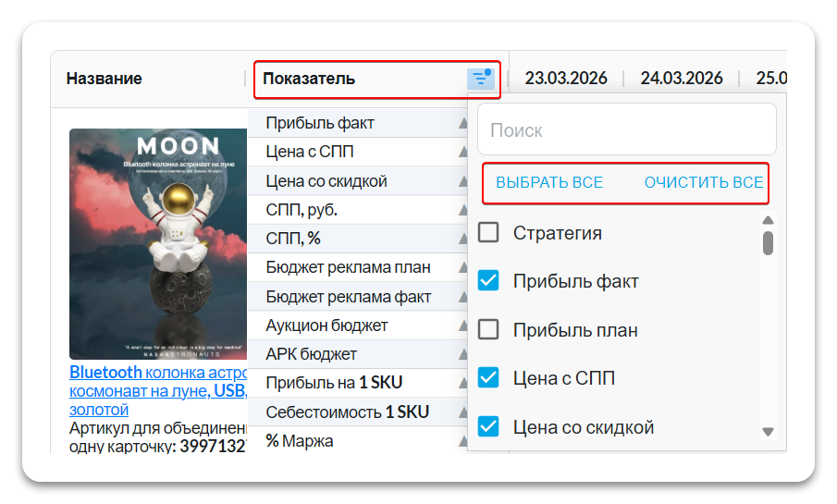Click the arrow icon beside Цена с СПП row
837x504 pixels.
click(462, 153)
